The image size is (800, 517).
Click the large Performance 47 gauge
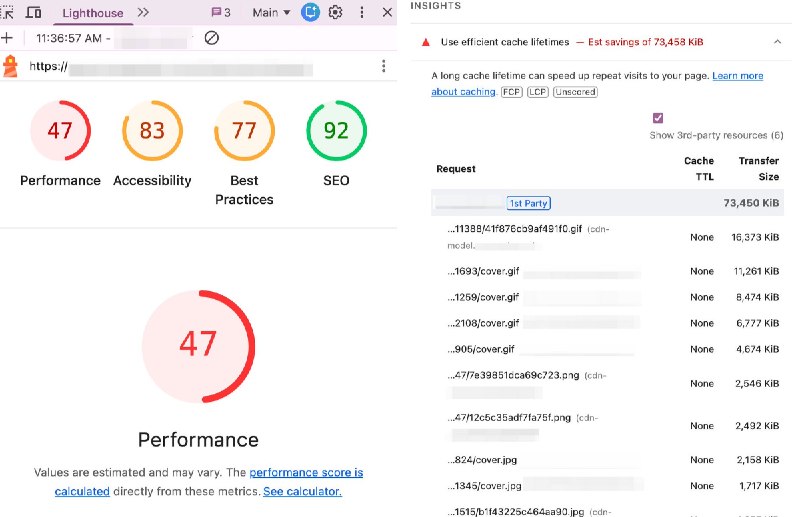click(x=198, y=346)
